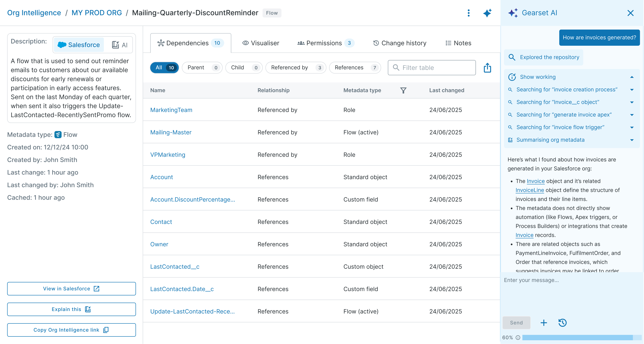
Task: Start a new chat with plus icon
Action: pyautogui.click(x=543, y=323)
